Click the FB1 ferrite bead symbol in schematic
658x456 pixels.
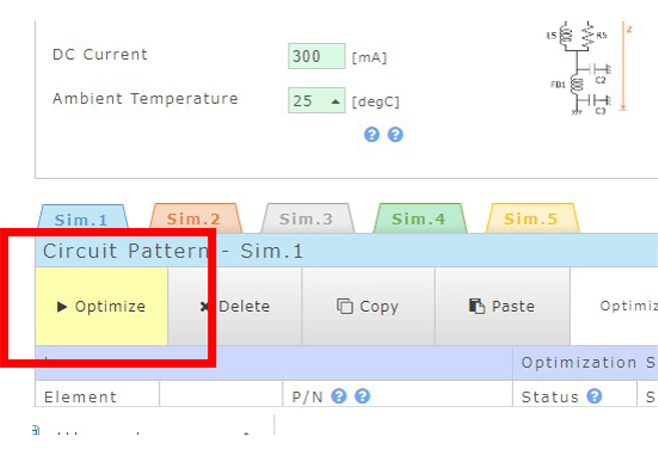tap(576, 84)
